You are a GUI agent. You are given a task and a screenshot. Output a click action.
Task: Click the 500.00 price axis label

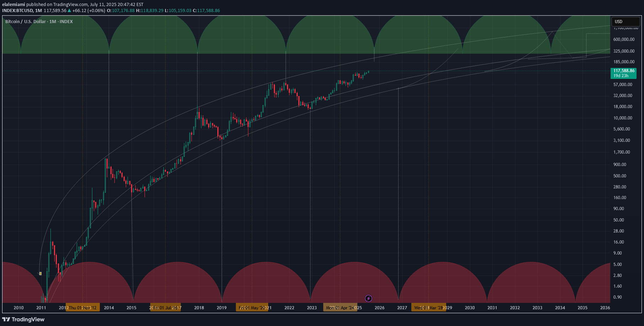pos(620,176)
